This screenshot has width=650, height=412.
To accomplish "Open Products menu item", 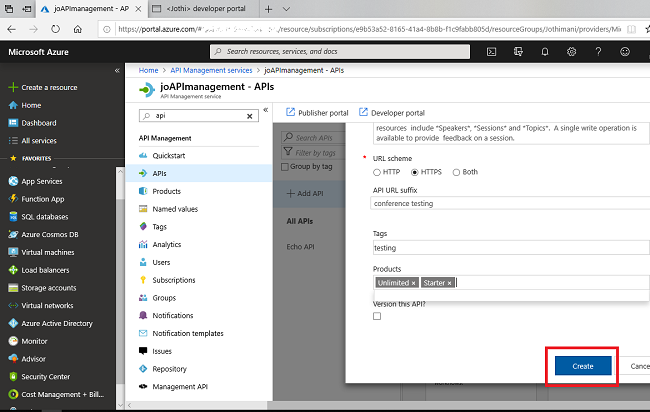I will pos(199,191).
